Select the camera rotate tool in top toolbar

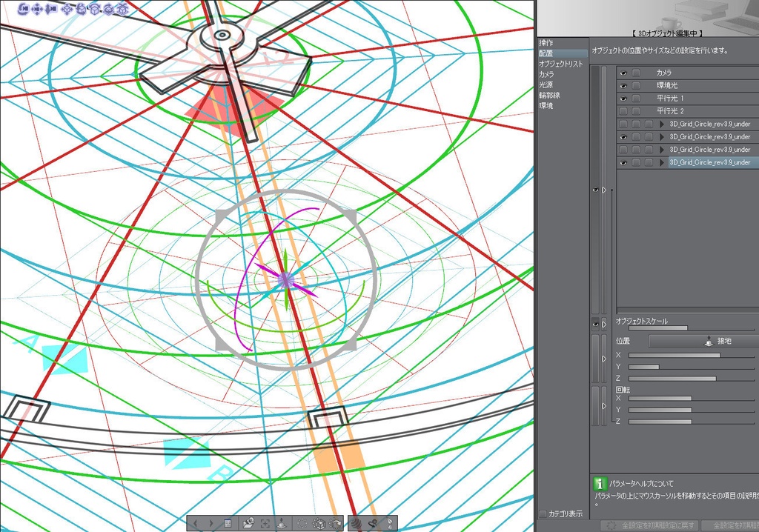(x=23, y=10)
